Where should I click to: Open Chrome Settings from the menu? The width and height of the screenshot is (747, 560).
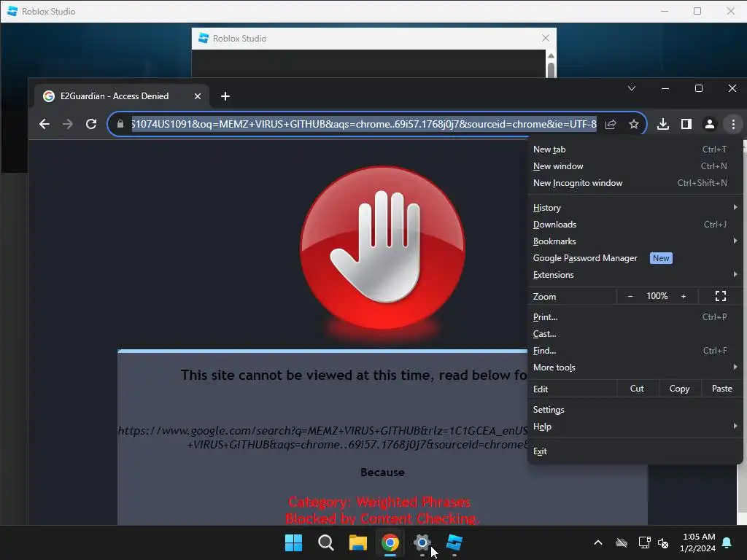(x=635, y=410)
